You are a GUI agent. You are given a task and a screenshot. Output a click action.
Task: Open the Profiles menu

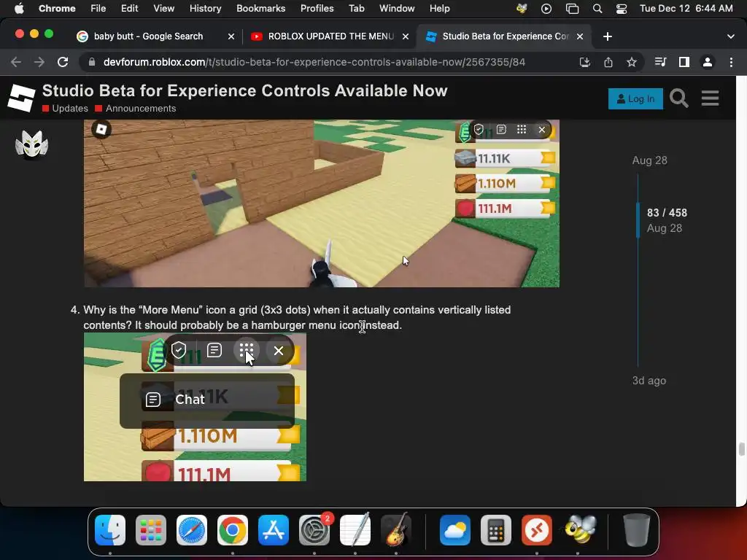pos(317,8)
